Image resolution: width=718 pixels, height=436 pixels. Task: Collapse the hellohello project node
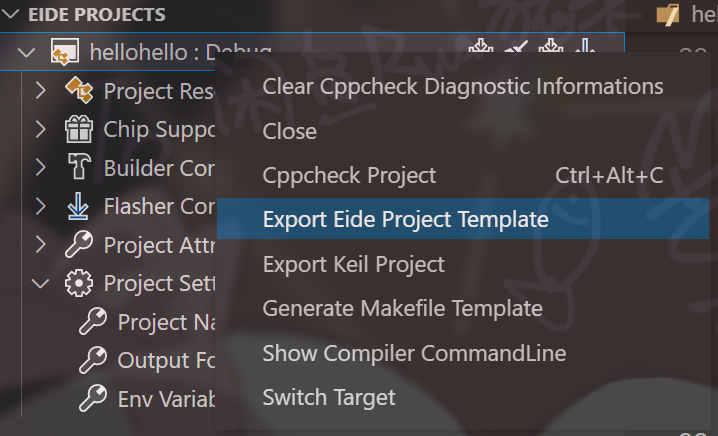click(27, 52)
